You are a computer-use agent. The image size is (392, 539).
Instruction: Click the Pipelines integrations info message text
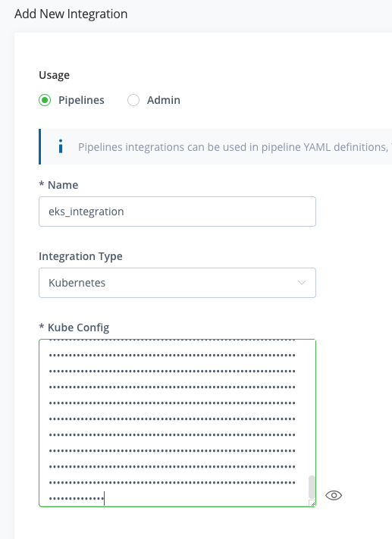[235, 147]
